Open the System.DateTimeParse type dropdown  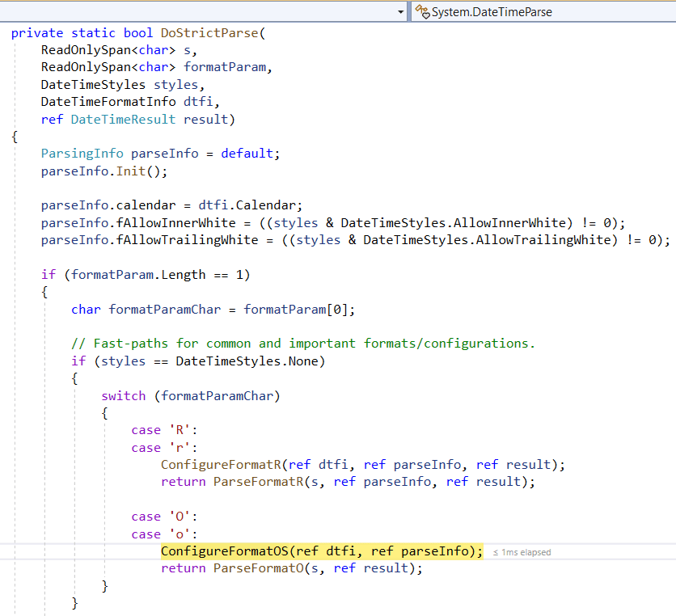[x=542, y=11]
